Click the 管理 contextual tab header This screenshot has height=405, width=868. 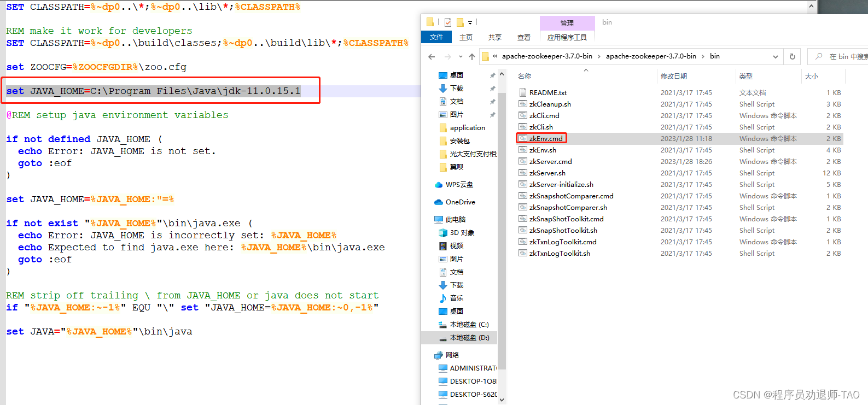point(567,23)
